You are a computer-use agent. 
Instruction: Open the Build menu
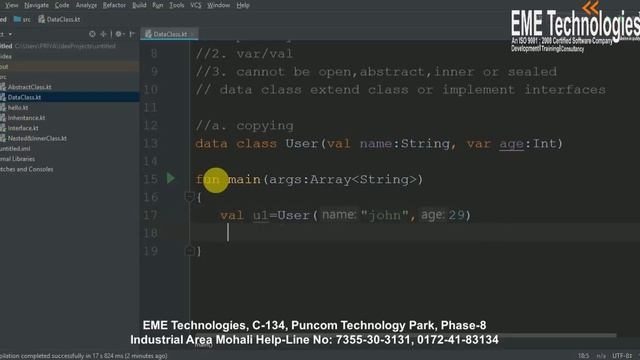tap(139, 5)
